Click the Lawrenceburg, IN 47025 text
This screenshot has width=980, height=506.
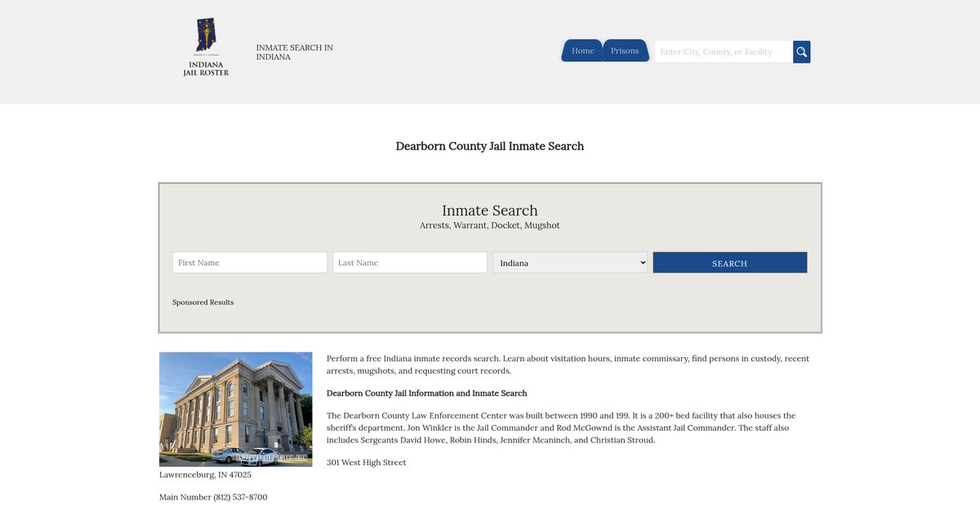point(205,474)
